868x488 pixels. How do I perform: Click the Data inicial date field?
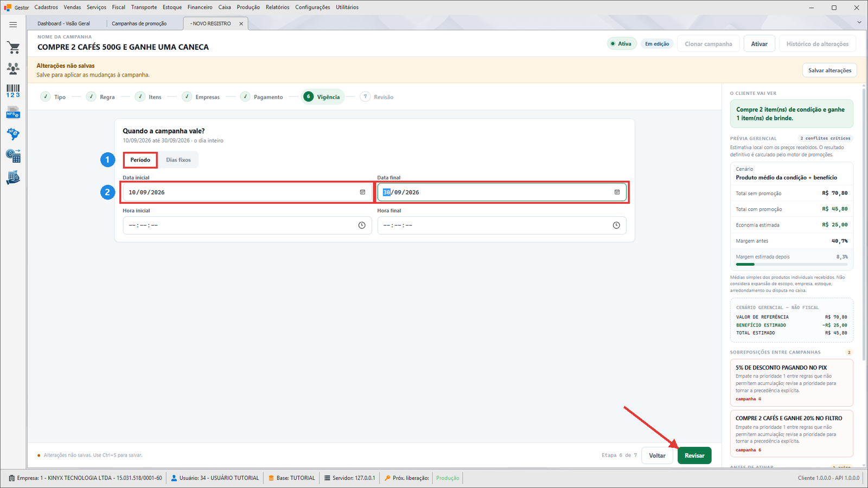pos(247,192)
